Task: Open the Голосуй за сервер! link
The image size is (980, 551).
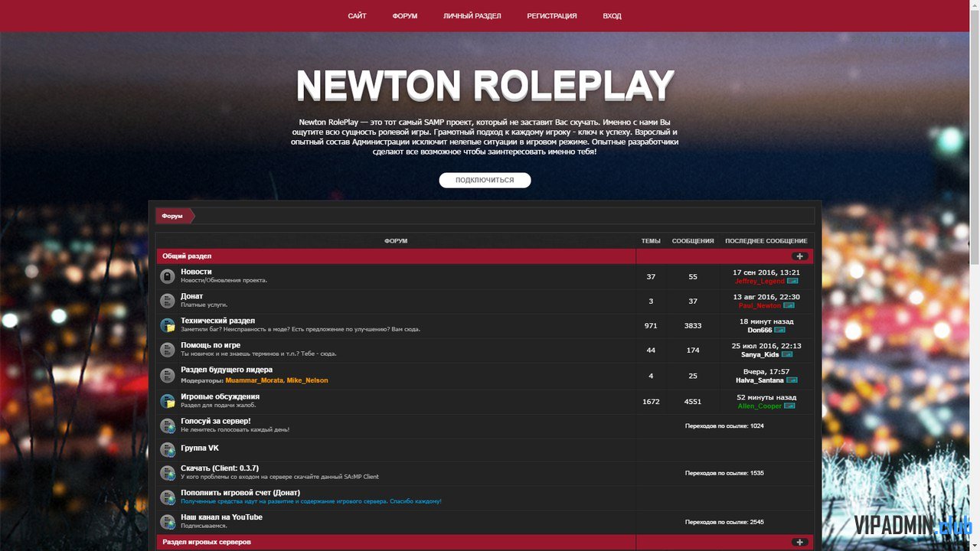Action: coord(216,421)
